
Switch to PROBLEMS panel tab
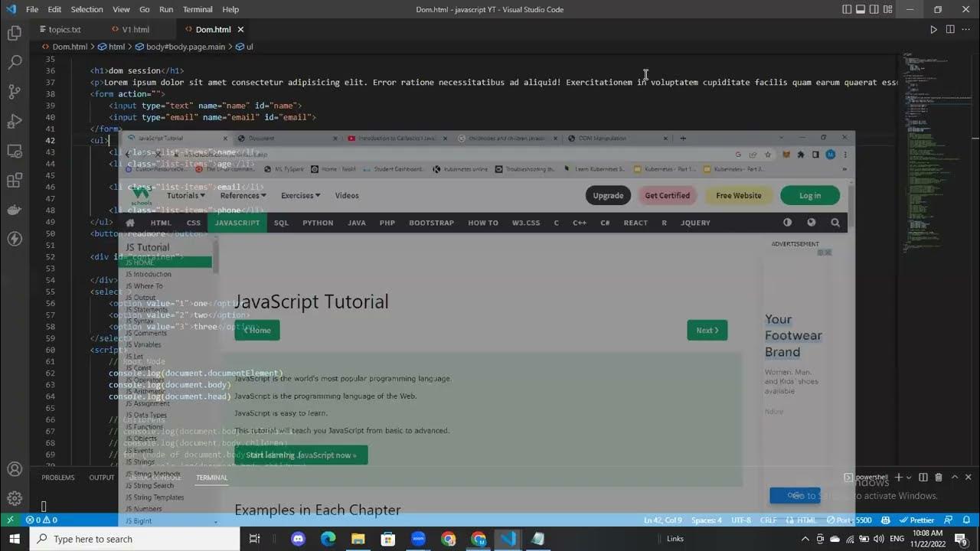tap(58, 477)
